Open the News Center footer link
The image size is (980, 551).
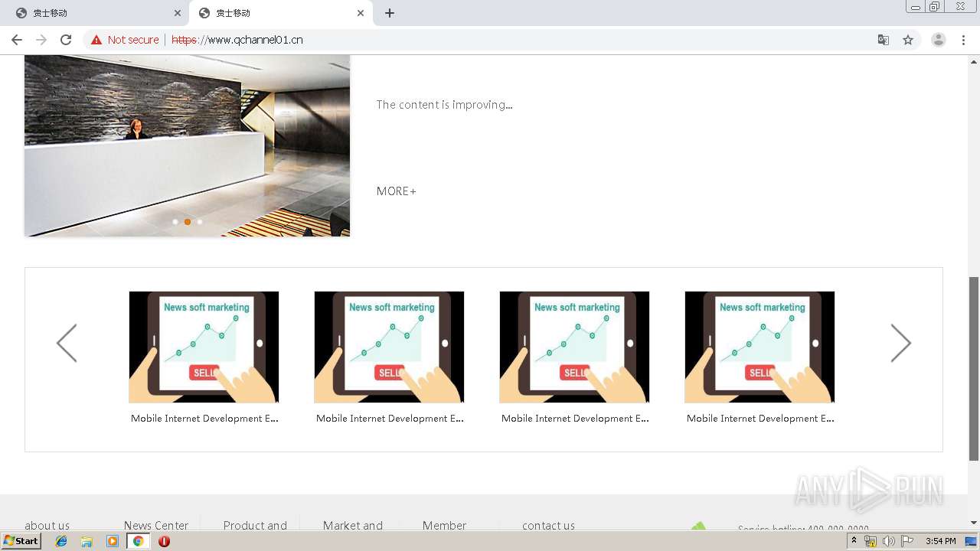coord(156,526)
